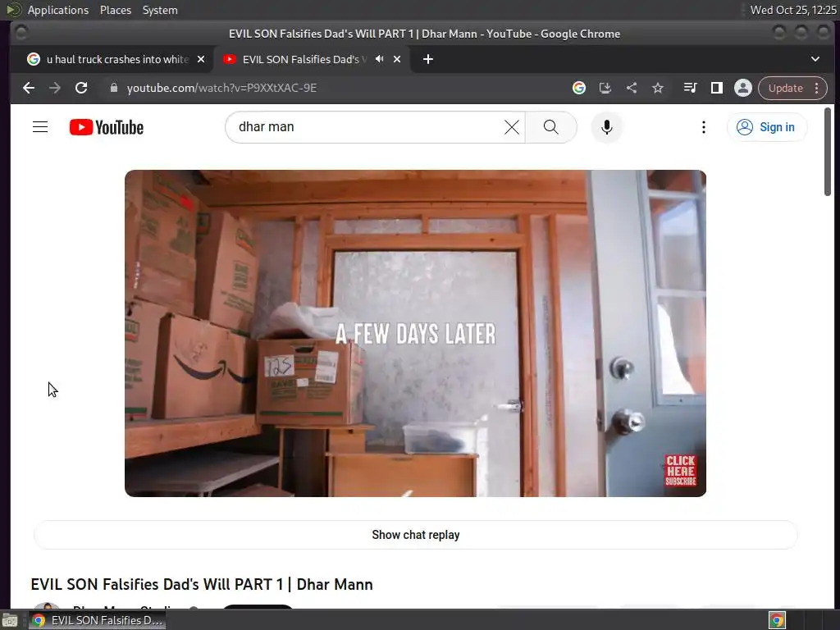Open YouTube hamburger guide menu

40,127
